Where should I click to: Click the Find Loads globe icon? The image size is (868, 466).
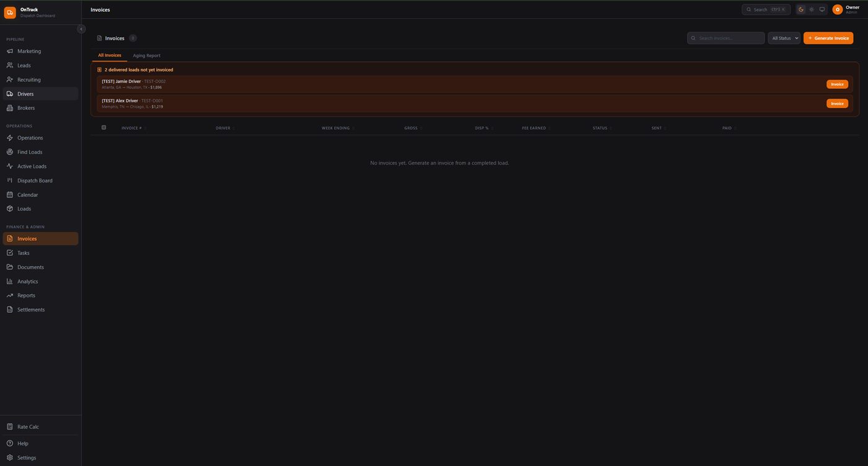click(10, 152)
